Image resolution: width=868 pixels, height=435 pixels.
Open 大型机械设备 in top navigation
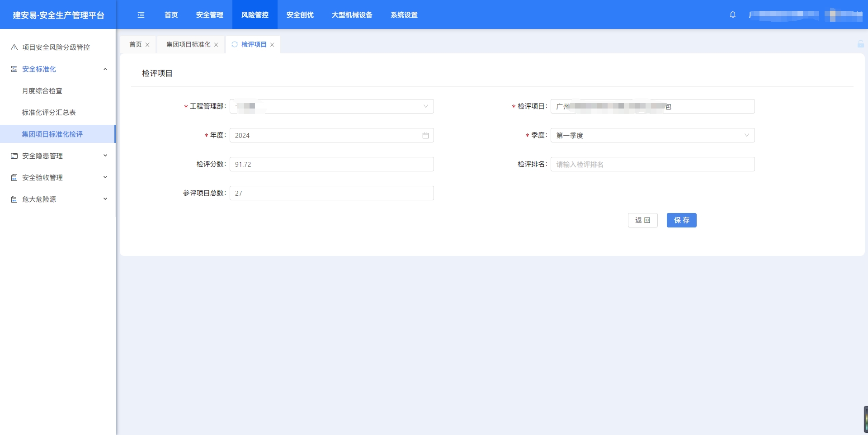352,15
